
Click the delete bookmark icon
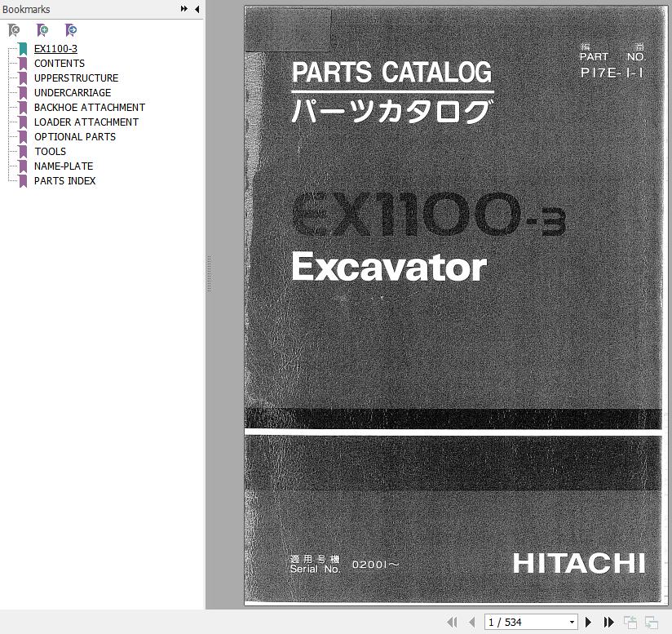coord(14,30)
